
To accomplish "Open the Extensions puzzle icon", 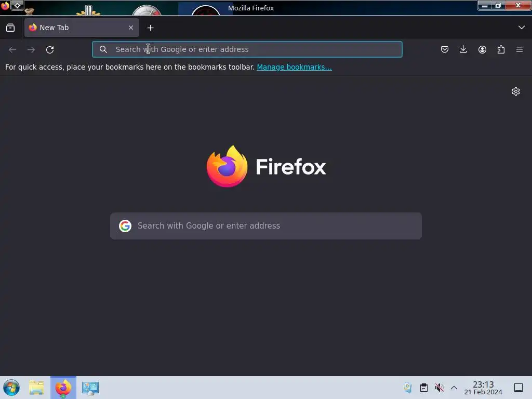I will coord(501,49).
